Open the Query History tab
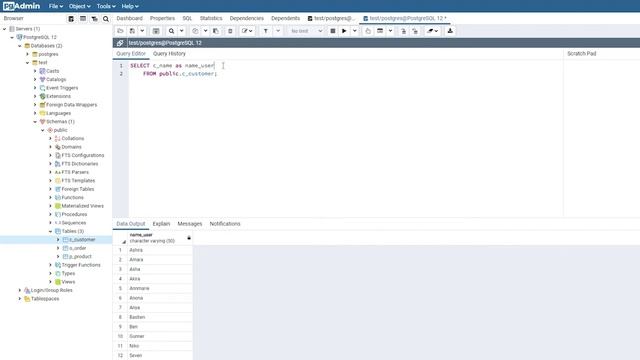This screenshot has height=360, width=640. (x=169, y=53)
